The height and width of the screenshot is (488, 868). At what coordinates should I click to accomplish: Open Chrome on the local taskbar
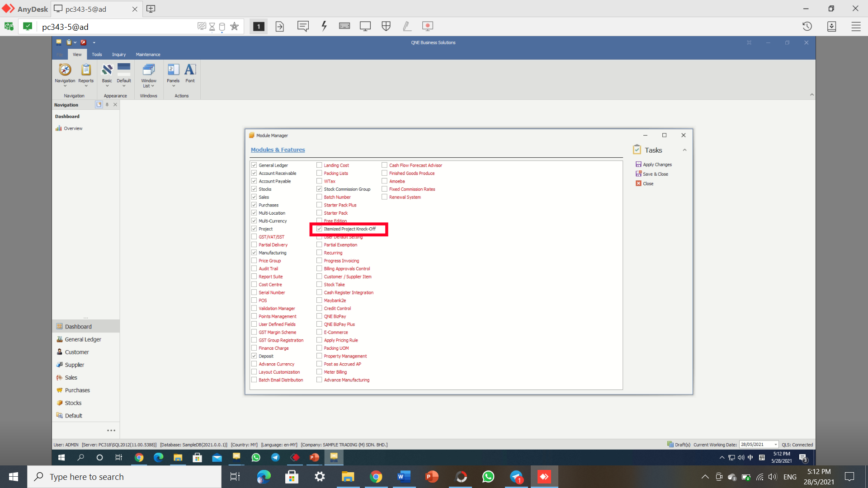coord(376,477)
